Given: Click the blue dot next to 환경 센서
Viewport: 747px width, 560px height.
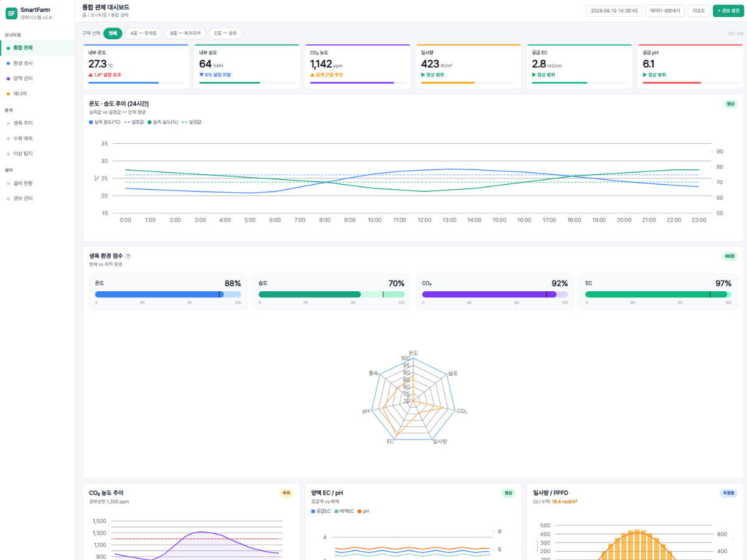Looking at the screenshot, I should click(8, 63).
